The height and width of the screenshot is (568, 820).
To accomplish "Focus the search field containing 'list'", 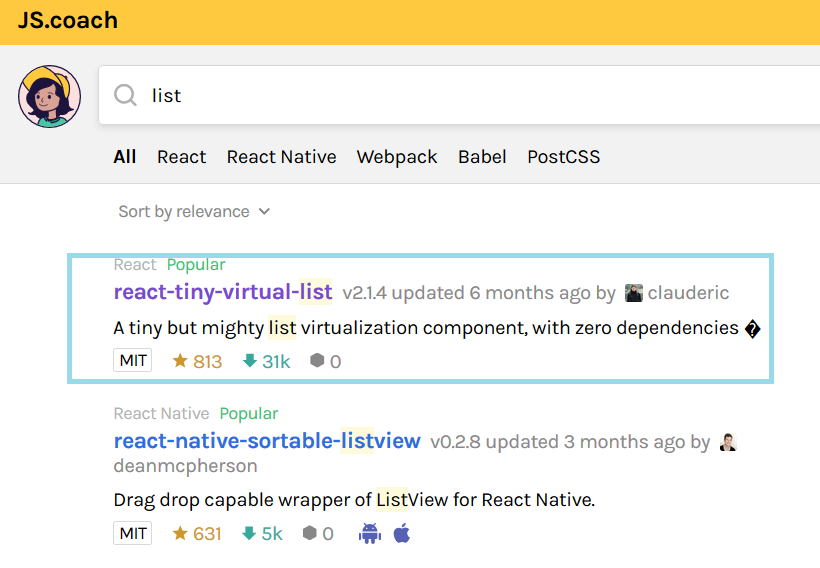I will point(459,95).
